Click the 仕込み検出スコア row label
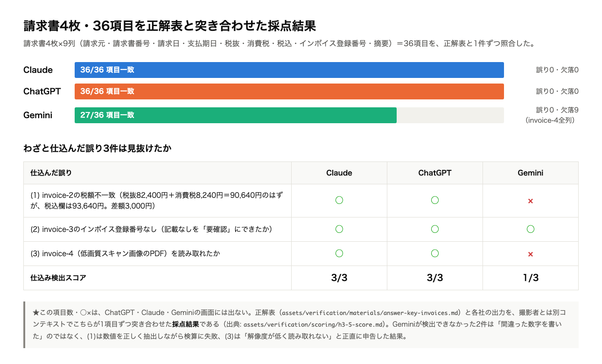Image resolution: width=602 pixels, height=364 pixels. click(58, 278)
